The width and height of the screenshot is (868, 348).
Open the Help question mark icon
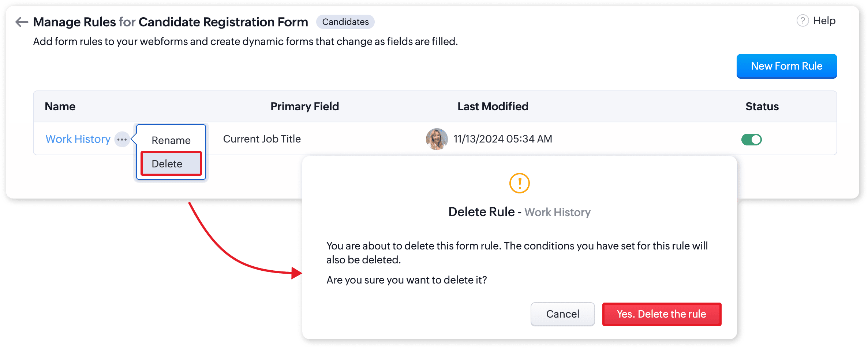click(x=802, y=21)
